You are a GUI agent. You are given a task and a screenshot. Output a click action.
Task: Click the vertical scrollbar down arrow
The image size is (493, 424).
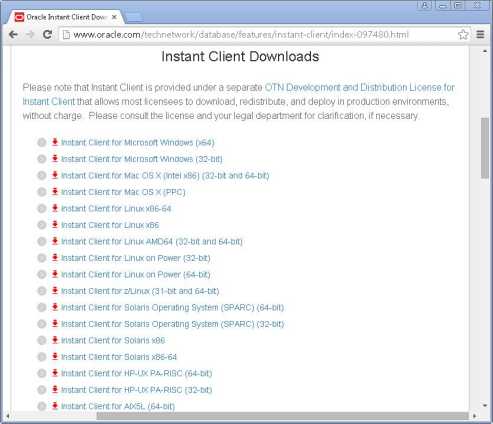[x=485, y=406]
